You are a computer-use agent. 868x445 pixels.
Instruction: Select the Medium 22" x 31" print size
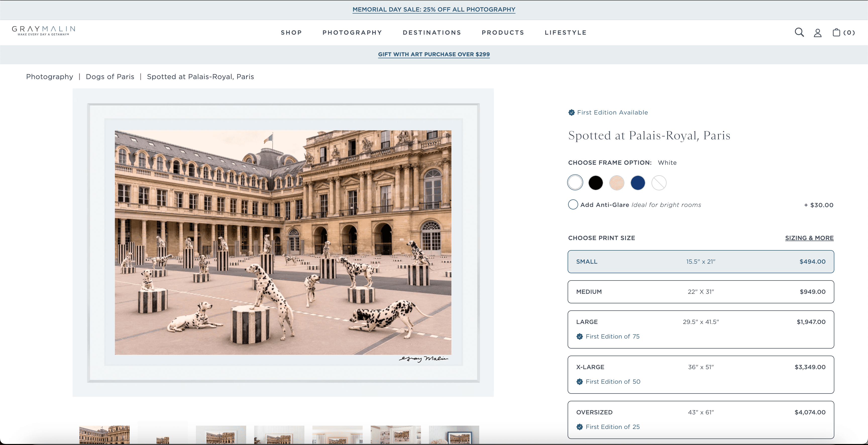pos(700,292)
